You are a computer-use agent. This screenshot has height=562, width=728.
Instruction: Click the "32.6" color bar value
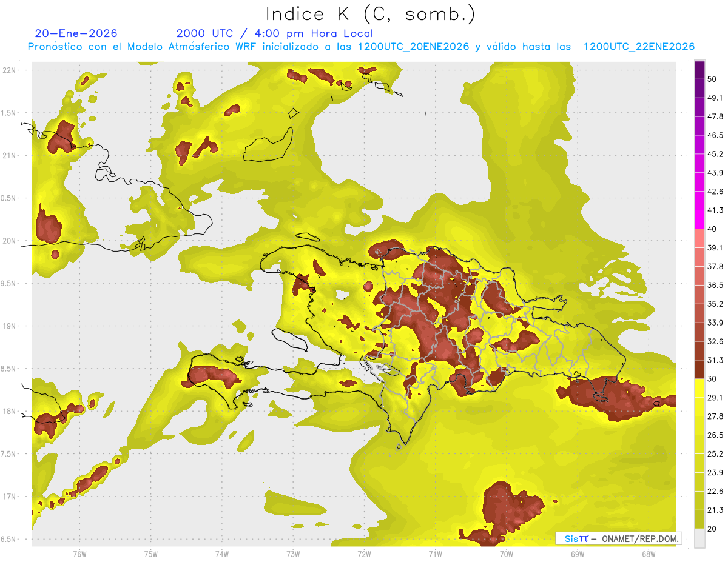715,341
